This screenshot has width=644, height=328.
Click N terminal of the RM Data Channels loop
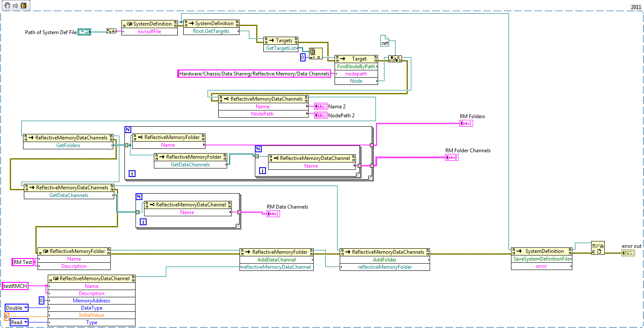tap(139, 197)
